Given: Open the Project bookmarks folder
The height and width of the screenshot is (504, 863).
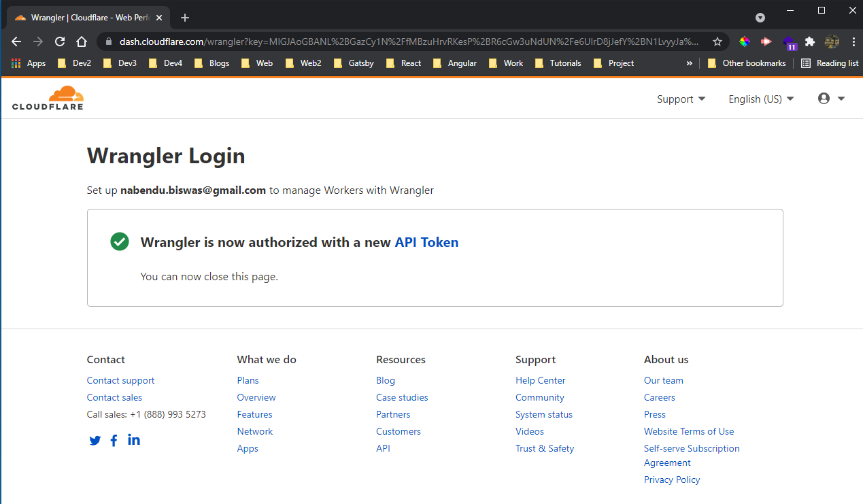Looking at the screenshot, I should 613,63.
